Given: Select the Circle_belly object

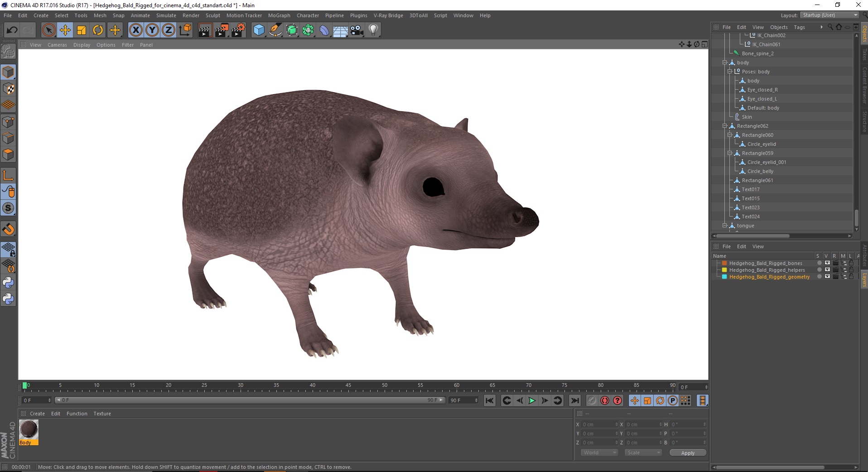Looking at the screenshot, I should point(760,171).
